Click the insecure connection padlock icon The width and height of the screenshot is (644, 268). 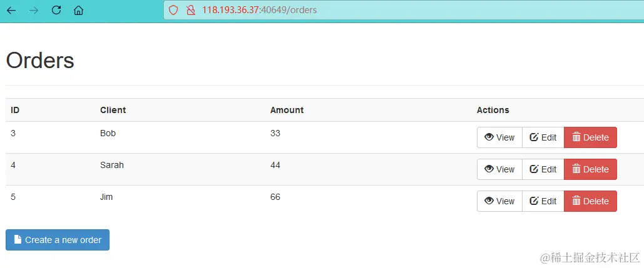tap(190, 10)
